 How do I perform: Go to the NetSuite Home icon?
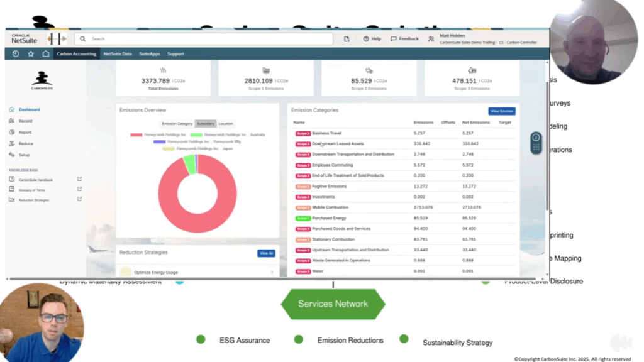pos(45,54)
